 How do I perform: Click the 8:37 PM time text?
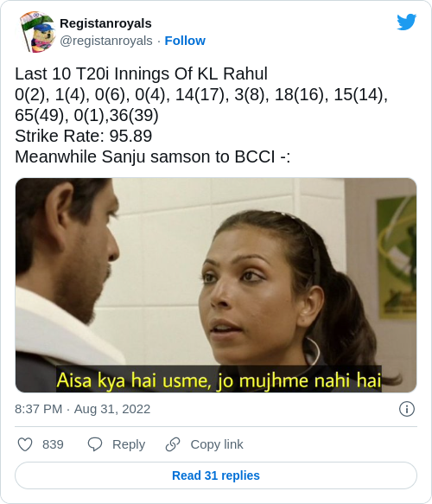pyautogui.click(x=39, y=409)
